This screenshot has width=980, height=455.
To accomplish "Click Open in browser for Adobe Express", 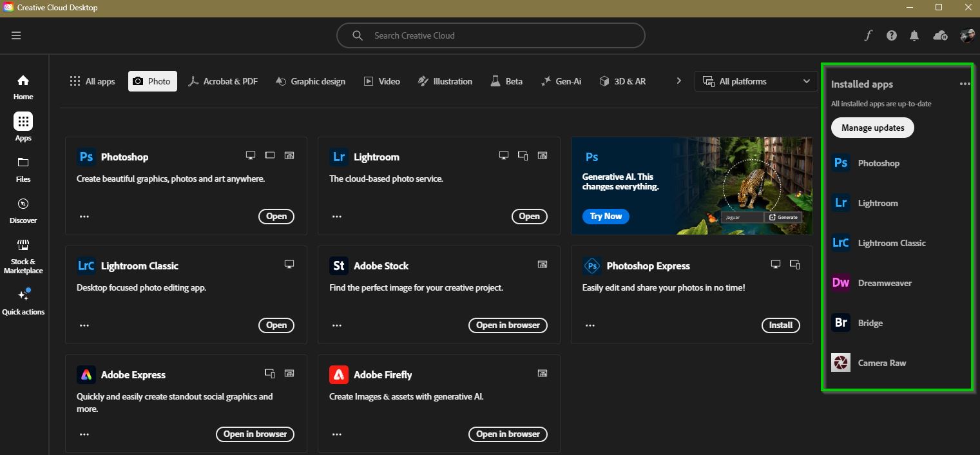I will 255,434.
